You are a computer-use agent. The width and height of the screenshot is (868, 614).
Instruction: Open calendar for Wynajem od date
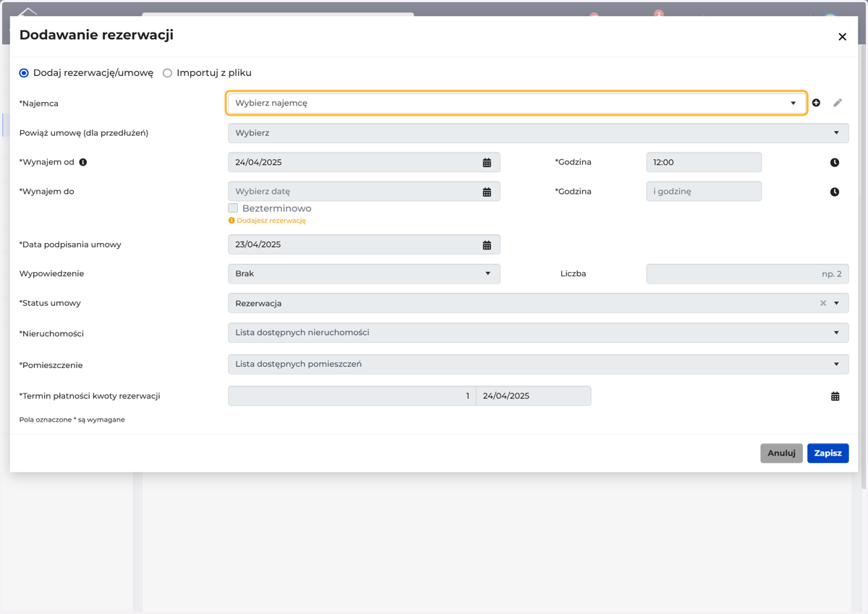(487, 163)
